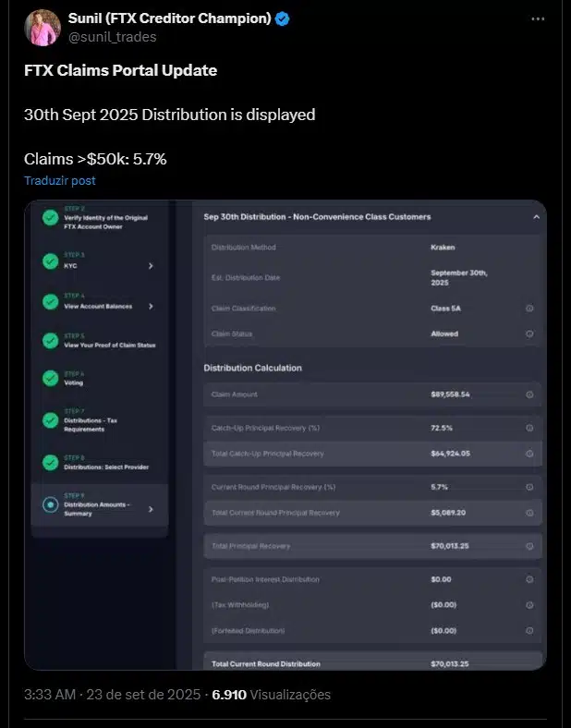Click info icon beside Claim Classification
Image resolution: width=571 pixels, height=728 pixels.
point(529,309)
